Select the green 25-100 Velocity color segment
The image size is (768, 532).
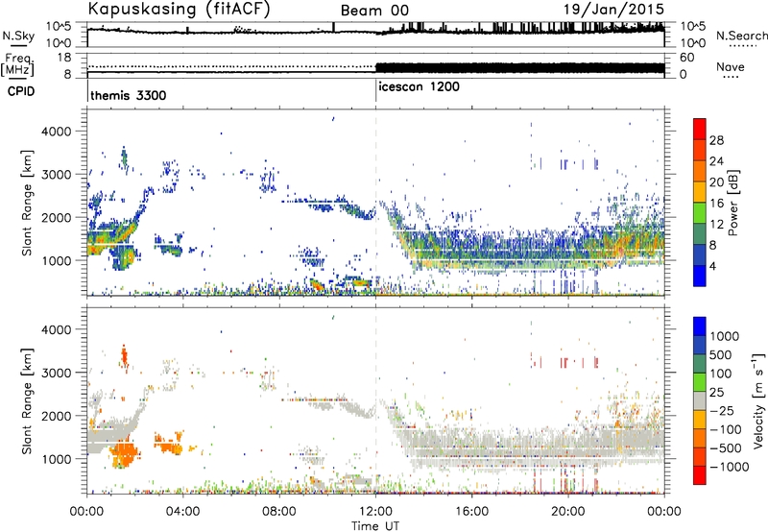700,382
